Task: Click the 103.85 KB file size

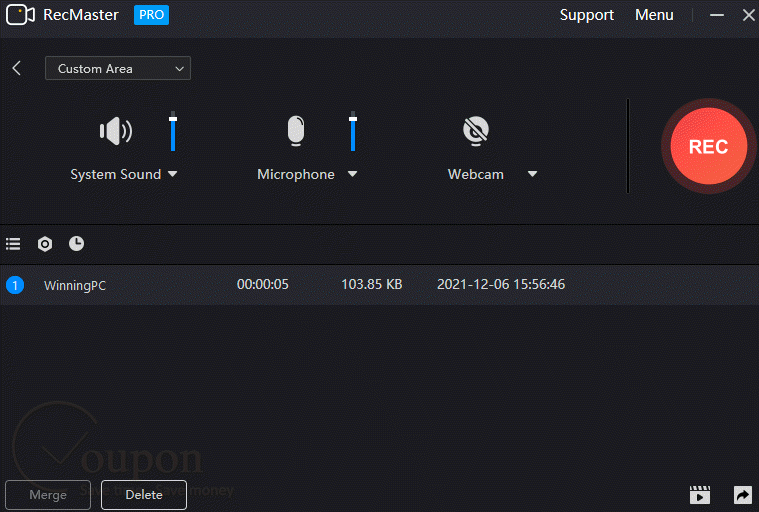Action: coord(372,284)
